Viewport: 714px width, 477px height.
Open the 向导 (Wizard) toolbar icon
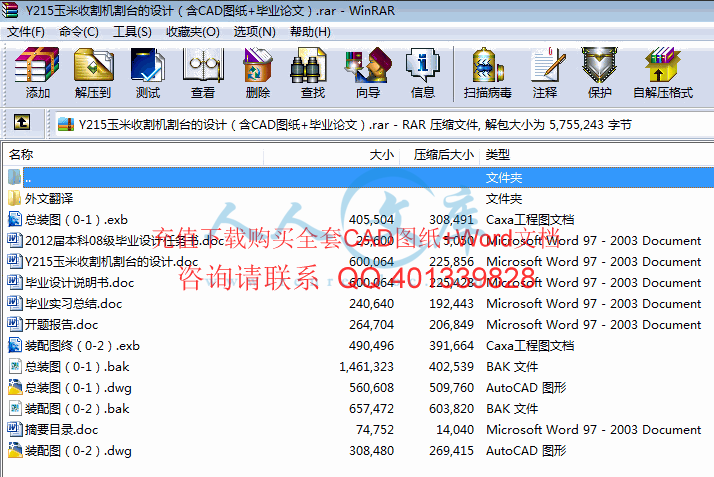point(368,65)
